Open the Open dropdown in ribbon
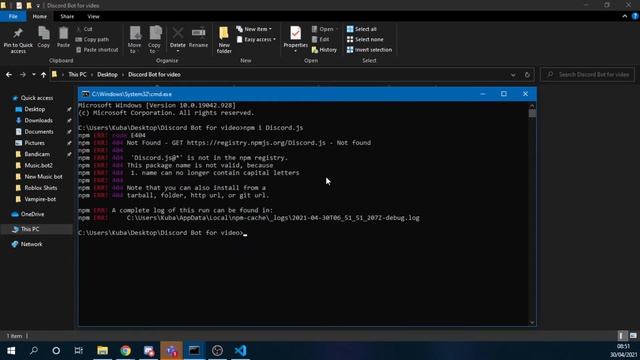 [325, 29]
